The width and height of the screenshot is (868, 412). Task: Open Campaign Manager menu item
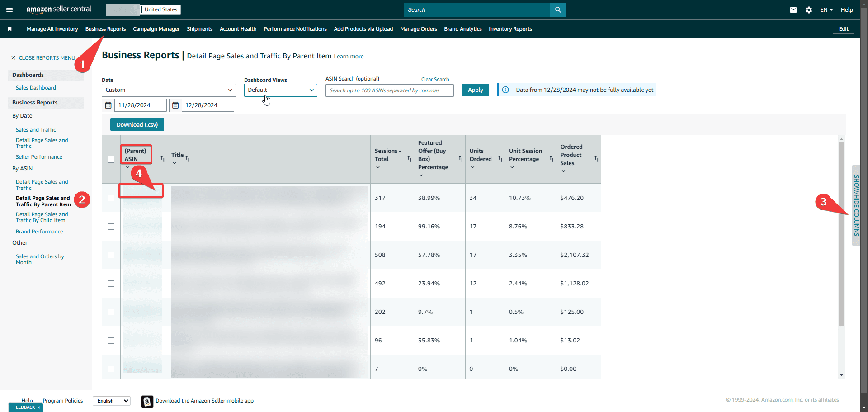(156, 29)
